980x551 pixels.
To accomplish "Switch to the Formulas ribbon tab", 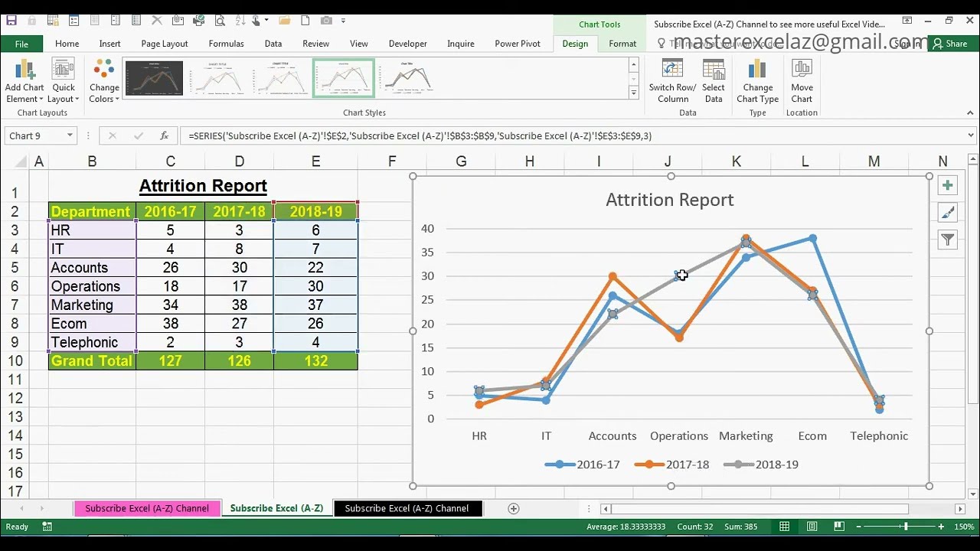I will (x=226, y=44).
